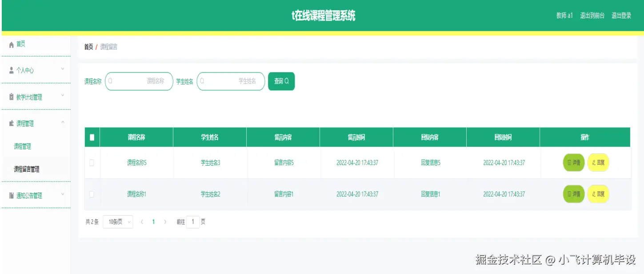Click cell 回复信息5

(x=431, y=163)
